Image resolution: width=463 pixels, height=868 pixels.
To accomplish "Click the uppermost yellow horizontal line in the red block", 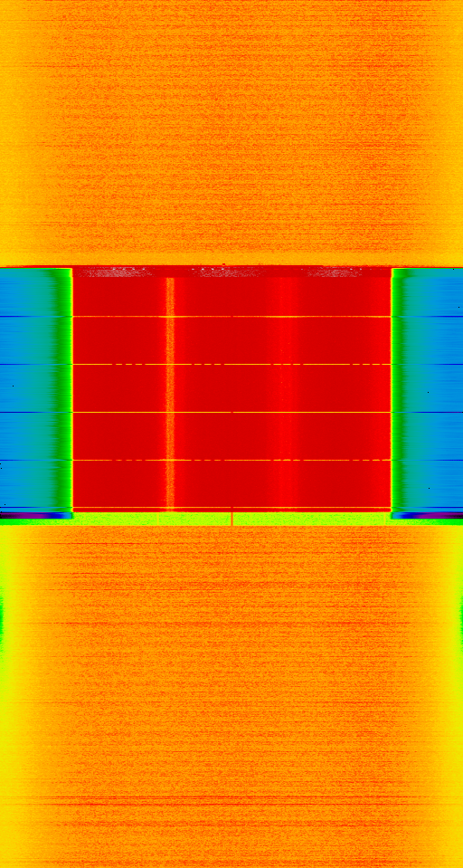I will tap(231, 317).
